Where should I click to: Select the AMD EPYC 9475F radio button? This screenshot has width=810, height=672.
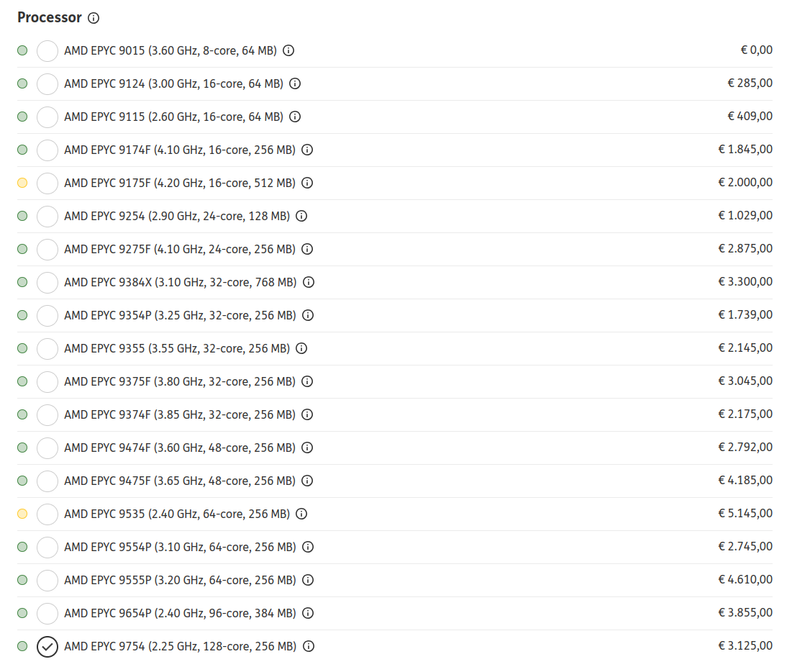click(x=47, y=481)
